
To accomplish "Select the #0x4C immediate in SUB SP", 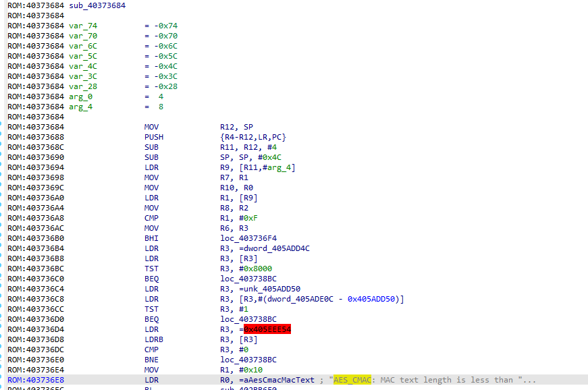I will click(269, 157).
